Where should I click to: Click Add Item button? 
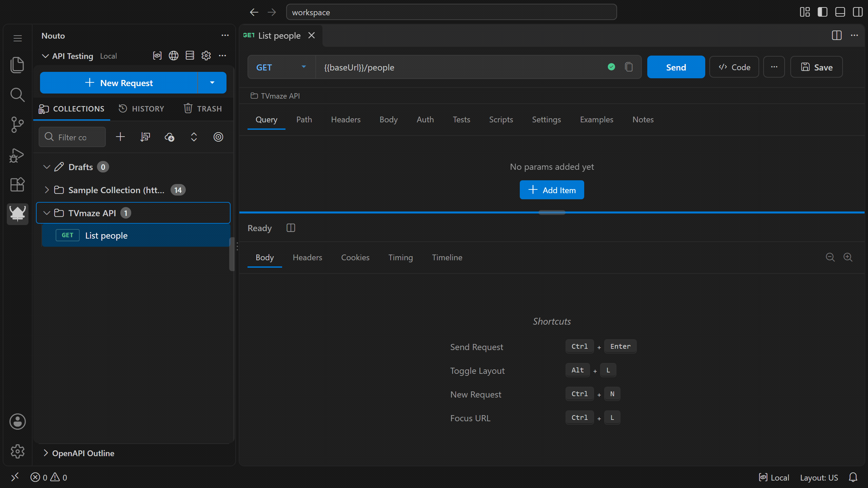552,190
